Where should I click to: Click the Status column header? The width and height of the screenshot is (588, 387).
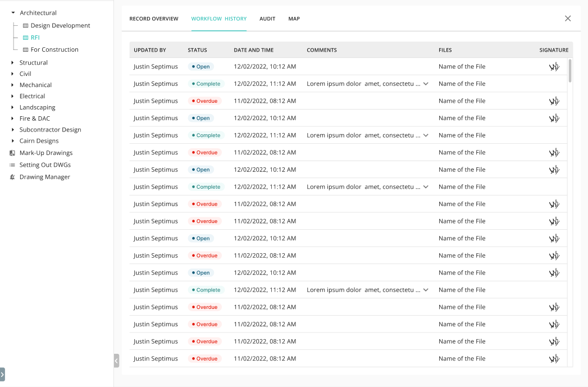pos(197,50)
